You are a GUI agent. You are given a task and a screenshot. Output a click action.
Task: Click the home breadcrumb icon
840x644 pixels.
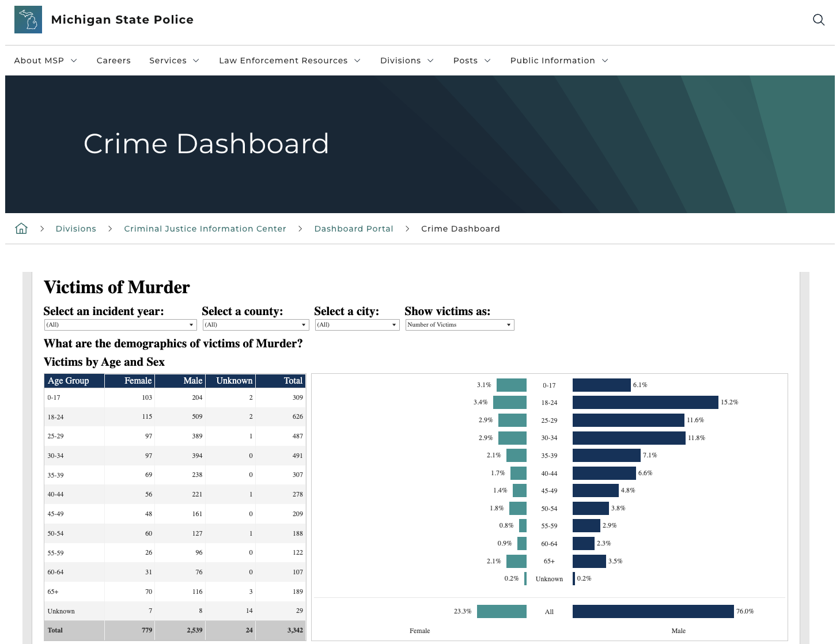[21, 228]
